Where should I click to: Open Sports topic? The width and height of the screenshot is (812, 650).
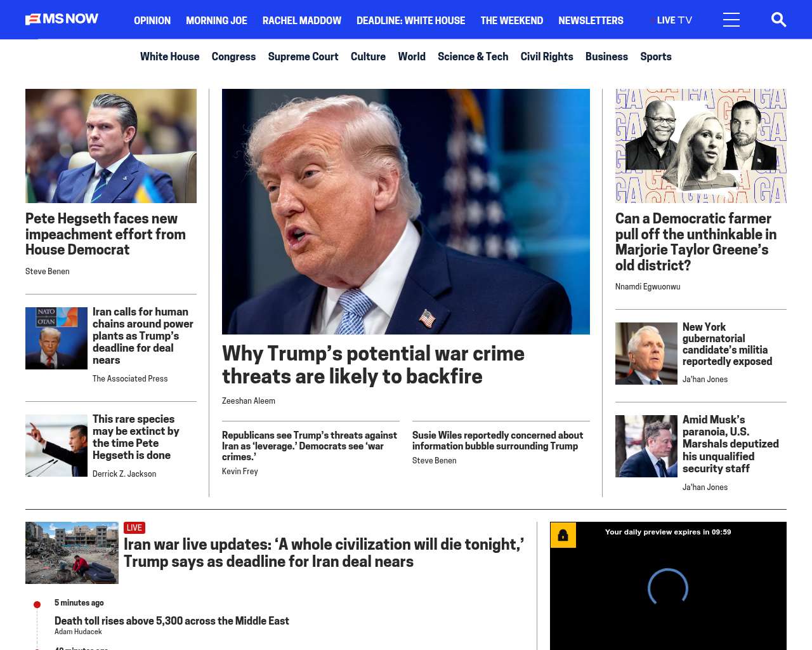click(656, 56)
